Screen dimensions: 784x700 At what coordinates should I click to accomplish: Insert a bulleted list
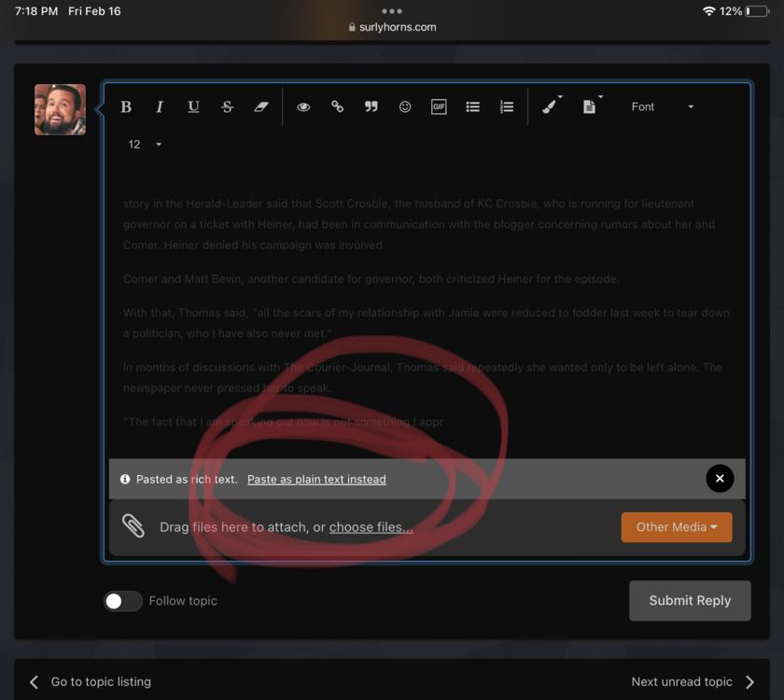click(472, 107)
